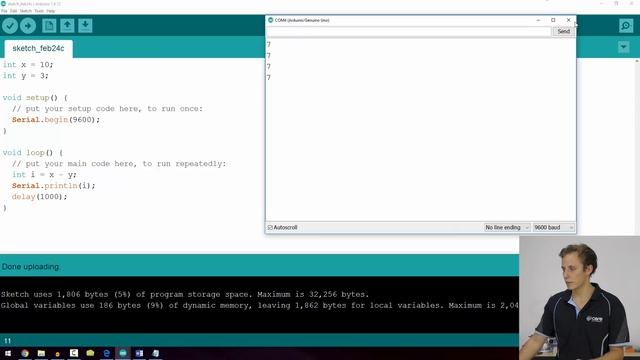
Task: Click the 'void setup()' line
Action: [x=35, y=98]
